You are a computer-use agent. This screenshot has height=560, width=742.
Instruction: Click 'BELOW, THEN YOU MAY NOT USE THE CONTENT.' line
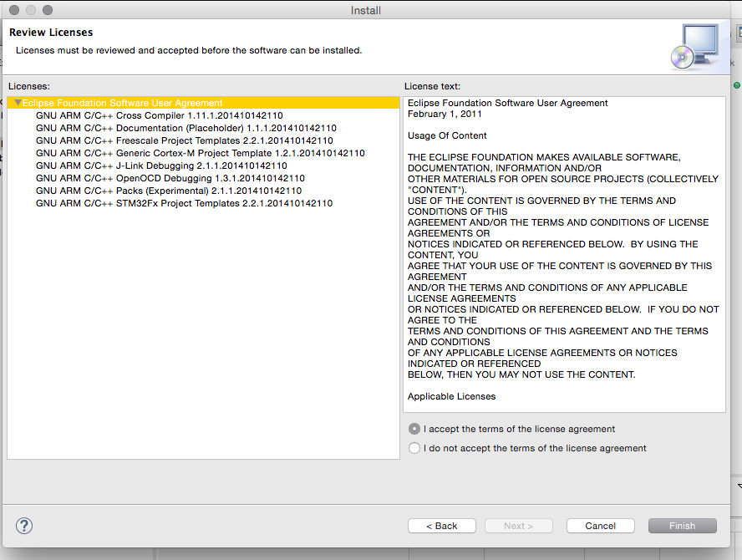pos(521,375)
